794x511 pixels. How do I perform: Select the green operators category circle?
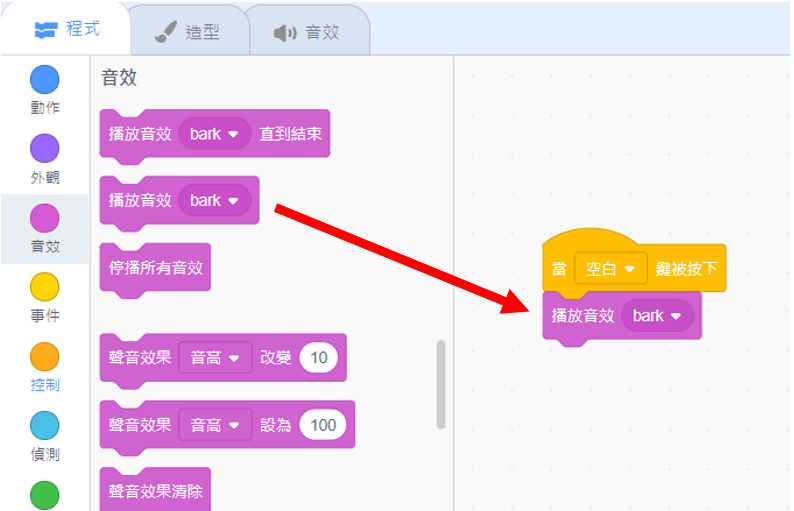[x=45, y=495]
